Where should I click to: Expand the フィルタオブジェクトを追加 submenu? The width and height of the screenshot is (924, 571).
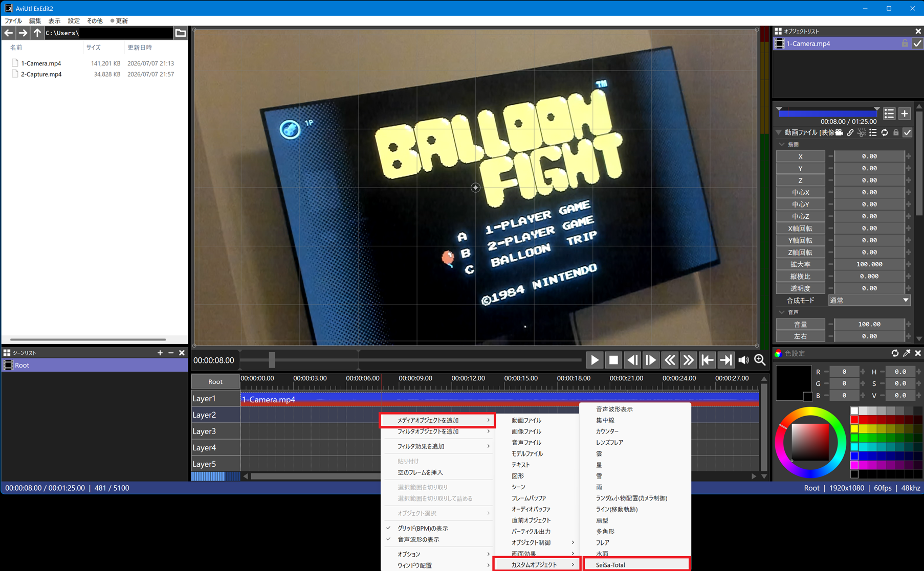(437, 431)
